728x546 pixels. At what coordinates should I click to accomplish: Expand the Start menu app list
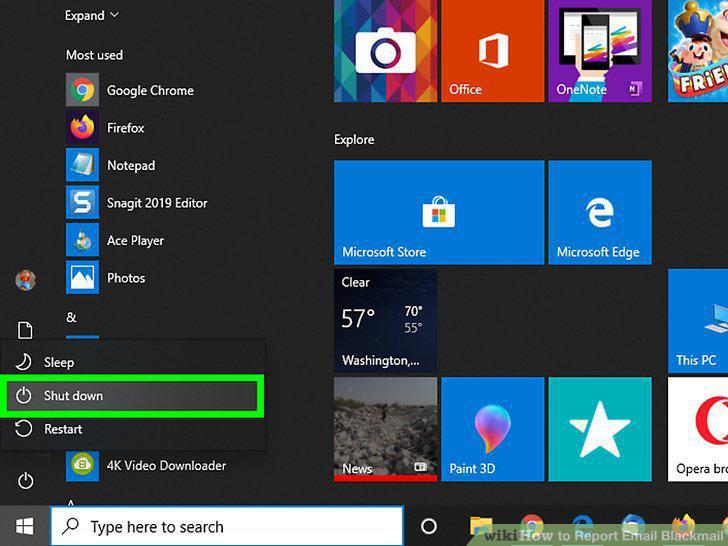(x=92, y=15)
